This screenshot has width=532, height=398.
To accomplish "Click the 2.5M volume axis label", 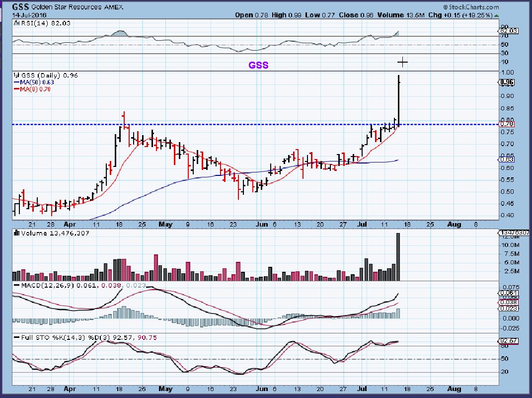I will (x=511, y=271).
